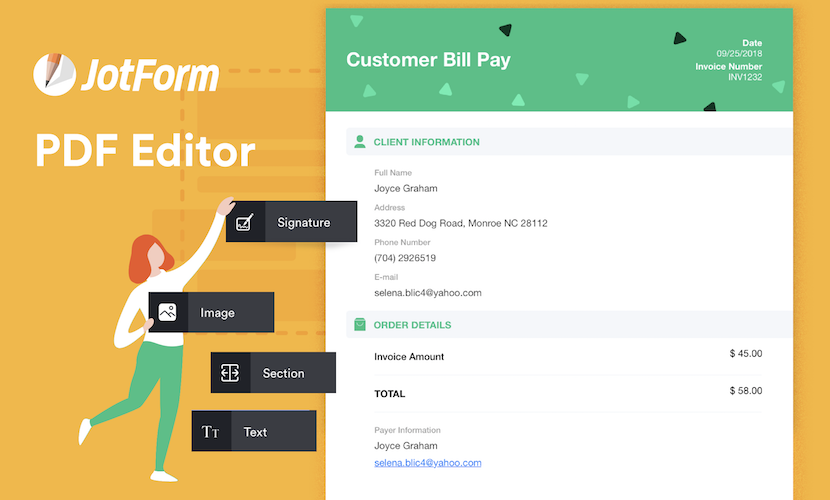This screenshot has width=830, height=500.
Task: Open the selena.blic4@yahoo.com blue email link
Action: (428, 462)
